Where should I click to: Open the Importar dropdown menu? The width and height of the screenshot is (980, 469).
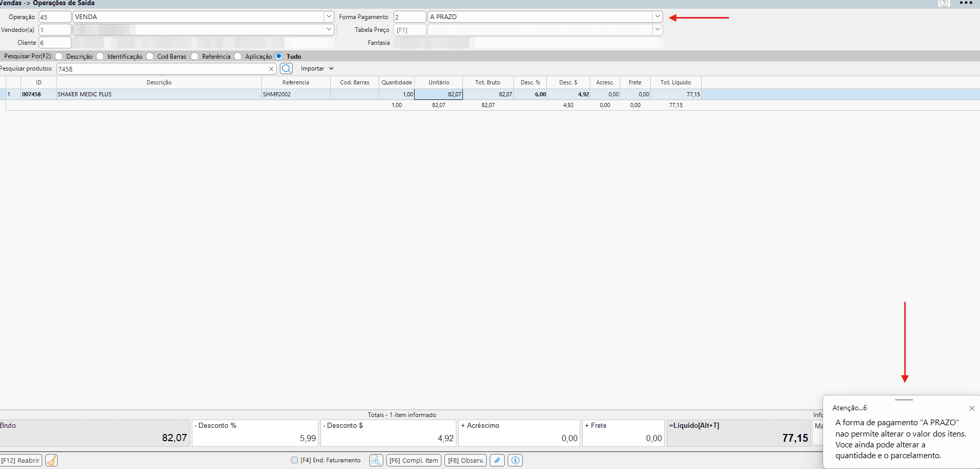pos(317,68)
